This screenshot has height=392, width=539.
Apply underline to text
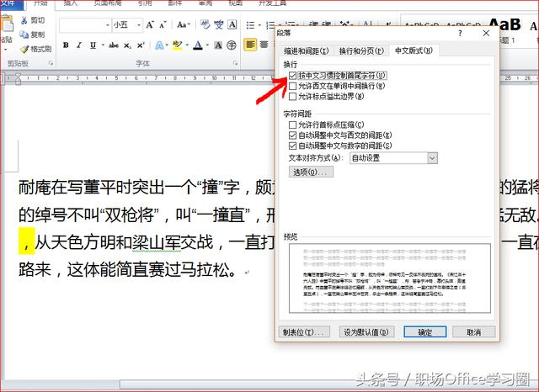click(93, 45)
